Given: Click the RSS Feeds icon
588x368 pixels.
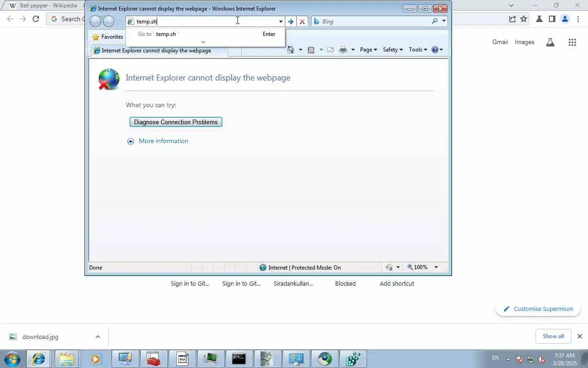Looking at the screenshot, I should tap(311, 50).
